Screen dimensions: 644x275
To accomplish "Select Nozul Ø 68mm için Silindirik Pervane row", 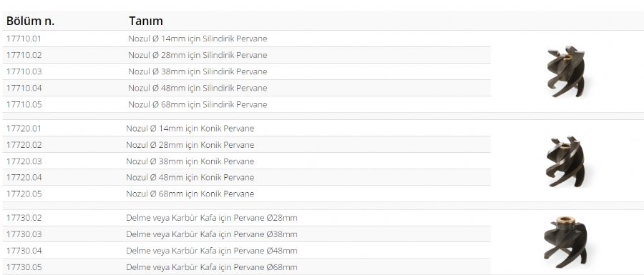I will (x=246, y=104).
